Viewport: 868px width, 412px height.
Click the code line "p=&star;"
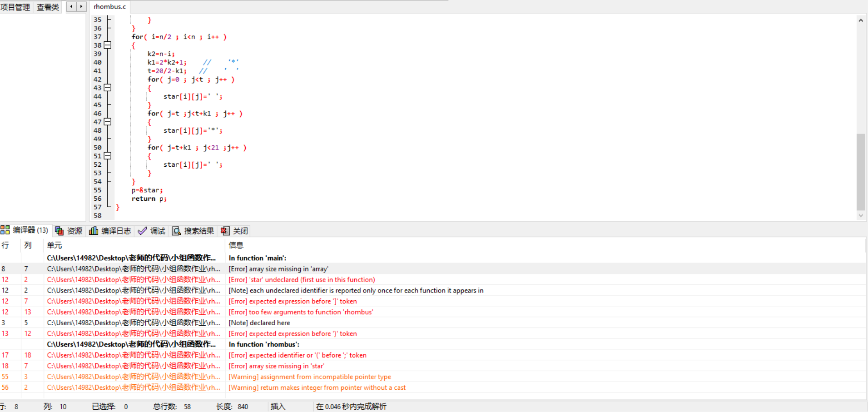147,190
